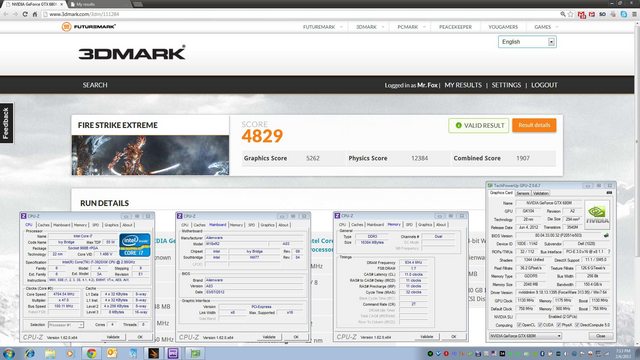
Task: Open the Caches tab in the first CPU-Z window
Action: [x=43, y=225]
